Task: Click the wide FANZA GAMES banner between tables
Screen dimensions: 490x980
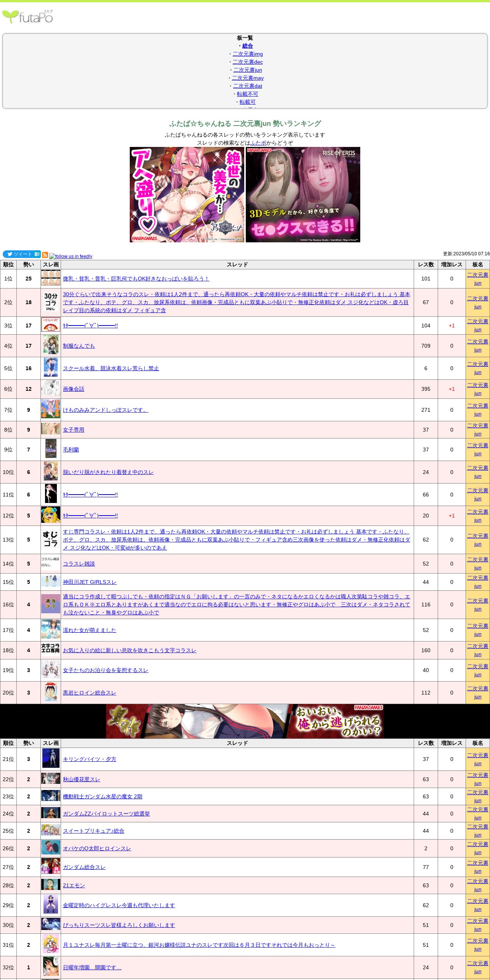Action: click(x=245, y=721)
